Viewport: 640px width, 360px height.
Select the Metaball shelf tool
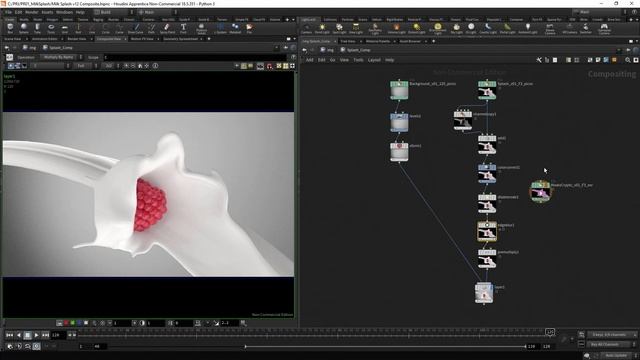235,28
